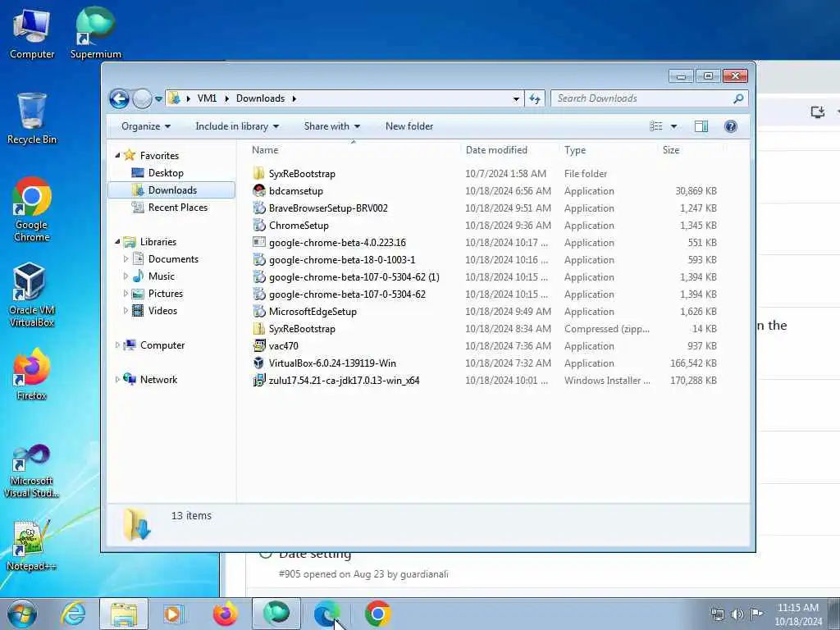Click the Explorer Forward navigation button
Image resolution: width=840 pixels, height=630 pixels.
(x=141, y=98)
